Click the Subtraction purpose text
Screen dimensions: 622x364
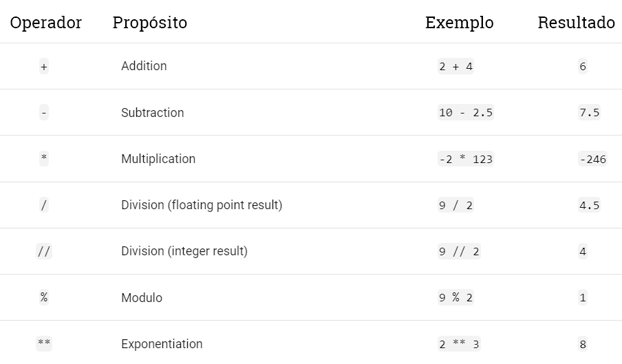152,113
